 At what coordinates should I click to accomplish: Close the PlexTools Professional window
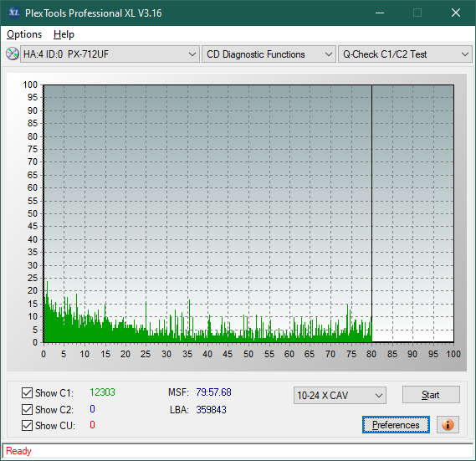[456, 13]
